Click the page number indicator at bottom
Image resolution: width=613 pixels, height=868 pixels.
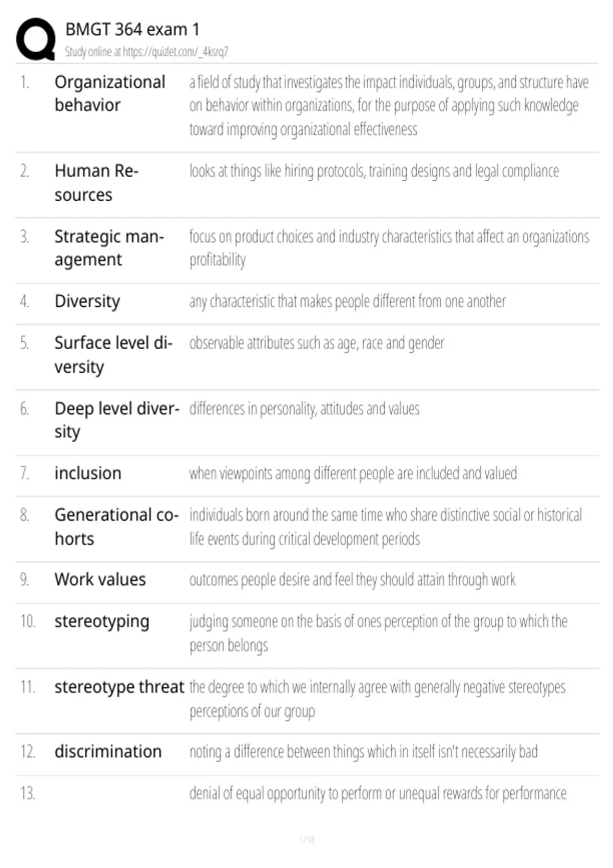tap(306, 839)
